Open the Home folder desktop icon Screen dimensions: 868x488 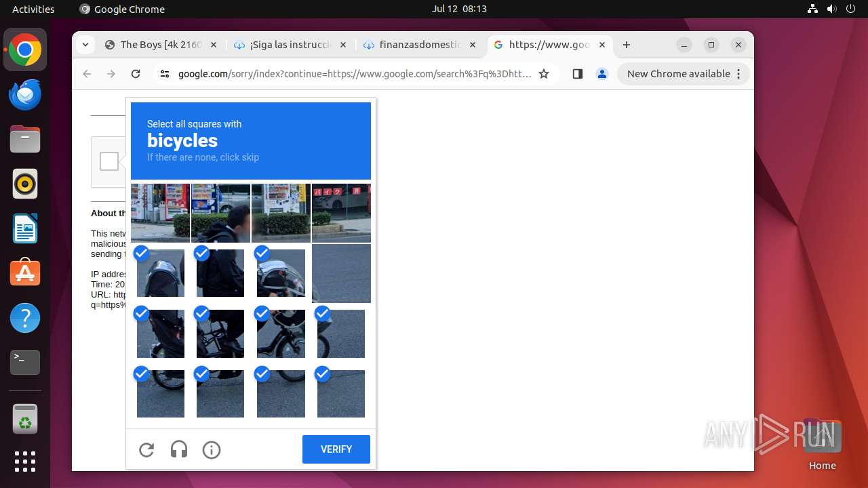point(822,443)
